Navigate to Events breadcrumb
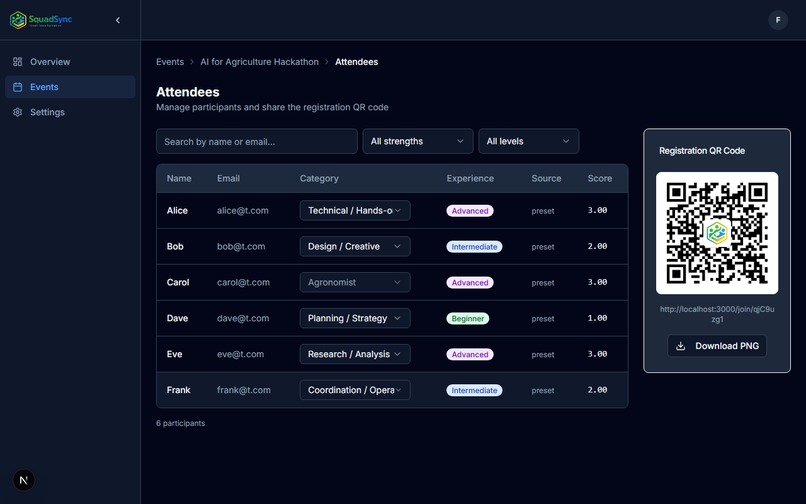 (170, 62)
